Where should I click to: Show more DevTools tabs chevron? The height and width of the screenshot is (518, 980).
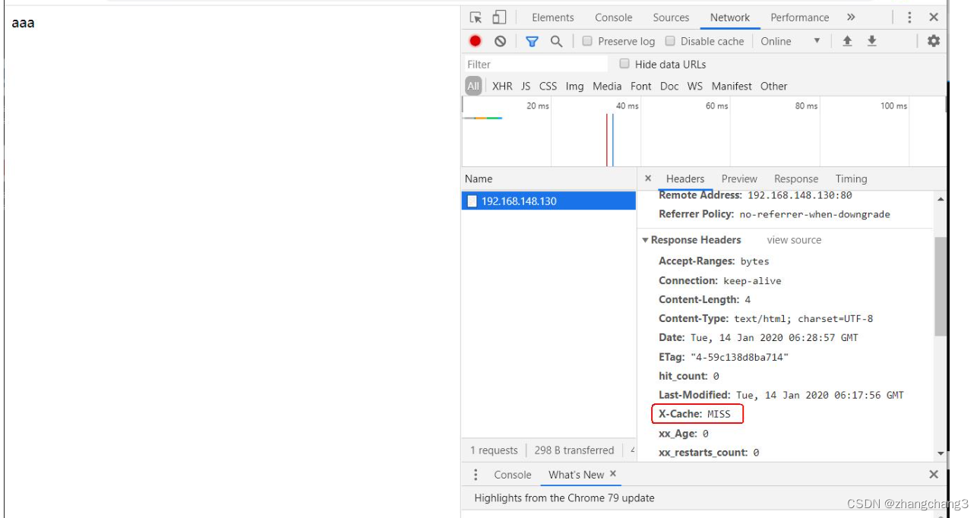851,17
